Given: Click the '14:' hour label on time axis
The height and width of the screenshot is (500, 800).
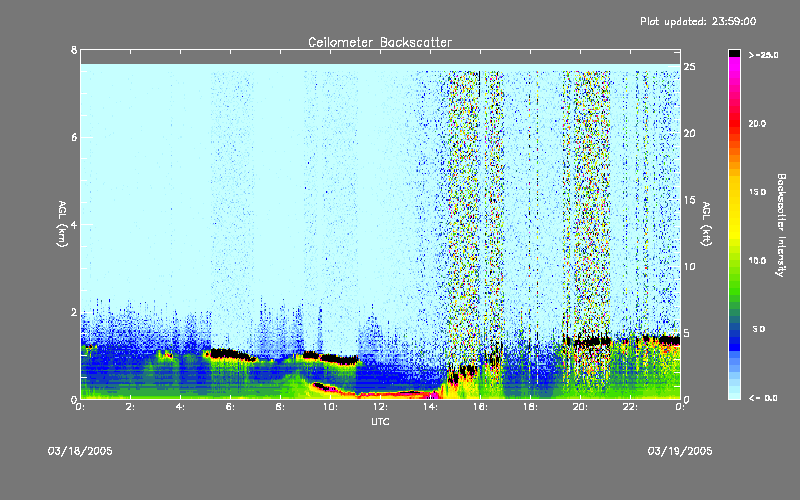Looking at the screenshot, I should 430,407.
